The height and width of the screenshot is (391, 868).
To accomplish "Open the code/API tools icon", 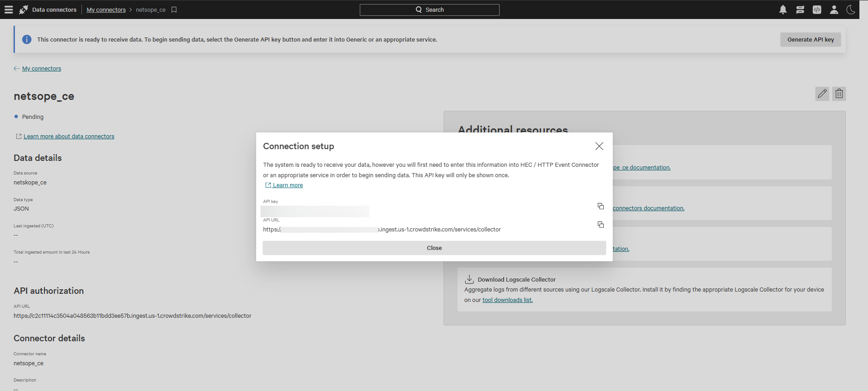I will pos(817,9).
